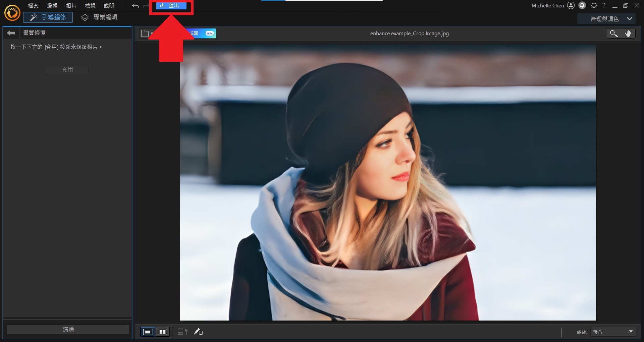644x342 pixels.
Task: Click the pencil mask display icon
Action: 198,332
